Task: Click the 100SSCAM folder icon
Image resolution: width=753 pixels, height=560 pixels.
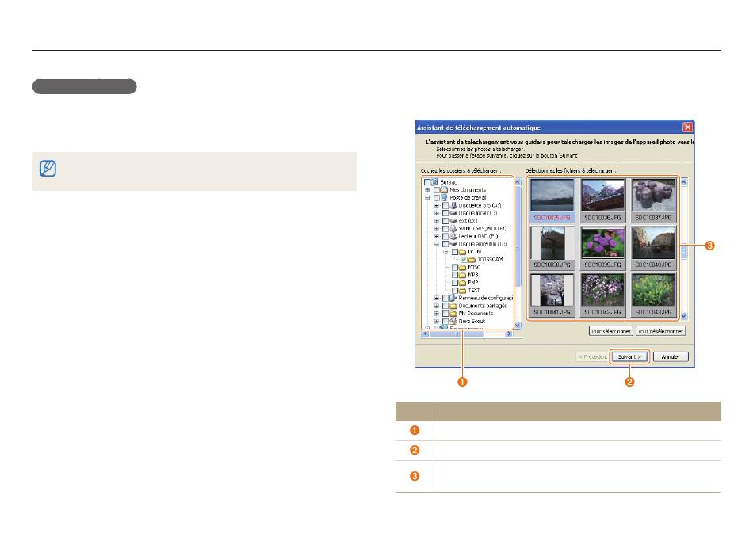Action: (472, 260)
